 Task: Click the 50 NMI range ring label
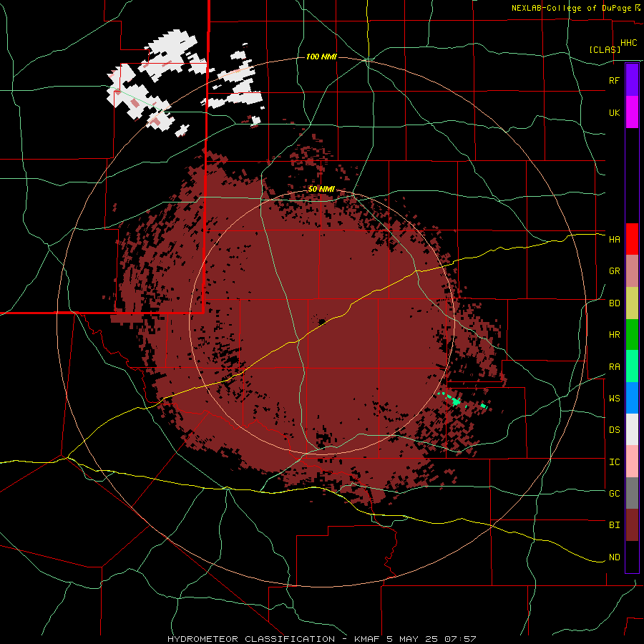pyautogui.click(x=321, y=190)
